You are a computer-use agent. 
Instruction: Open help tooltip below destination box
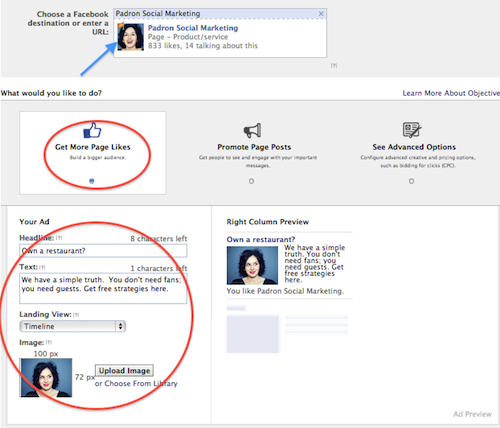[x=334, y=66]
